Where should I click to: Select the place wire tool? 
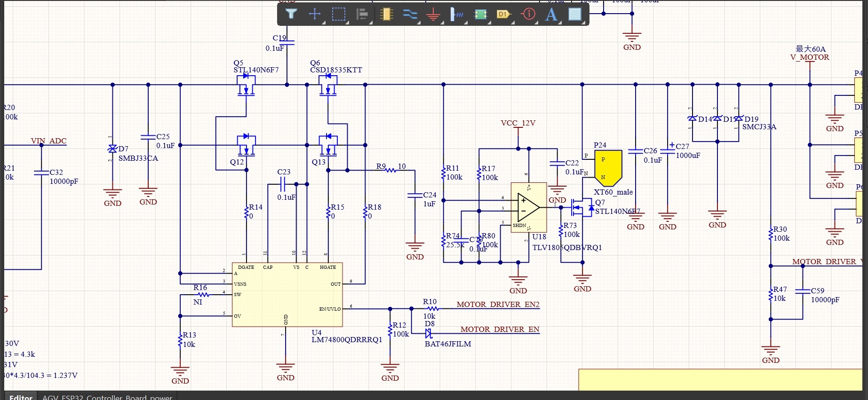pos(410,14)
